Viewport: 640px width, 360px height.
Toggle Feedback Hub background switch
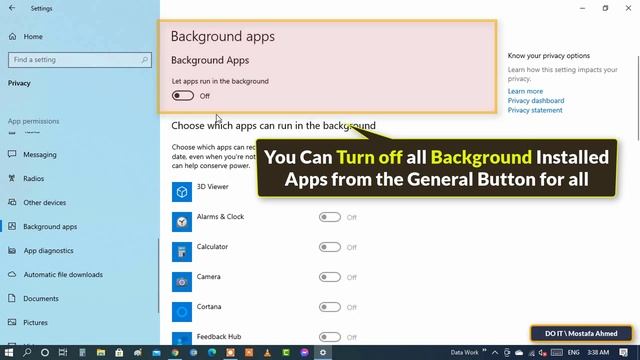point(330,337)
